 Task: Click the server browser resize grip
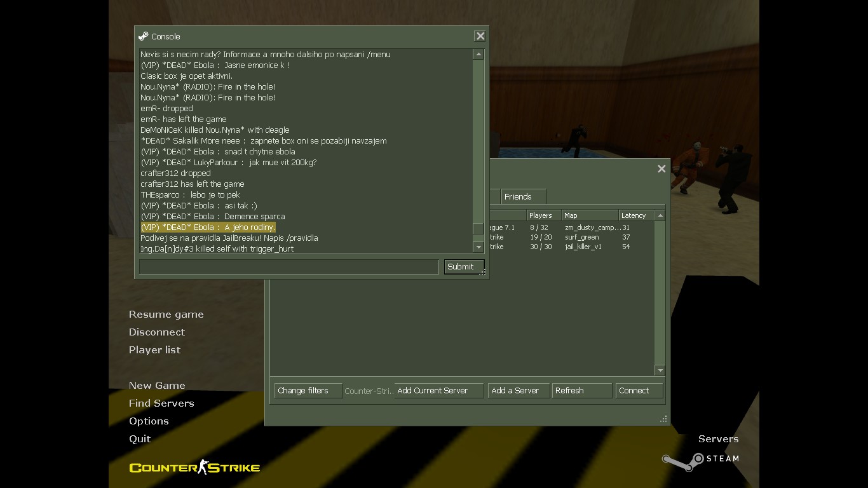pyautogui.click(x=663, y=419)
